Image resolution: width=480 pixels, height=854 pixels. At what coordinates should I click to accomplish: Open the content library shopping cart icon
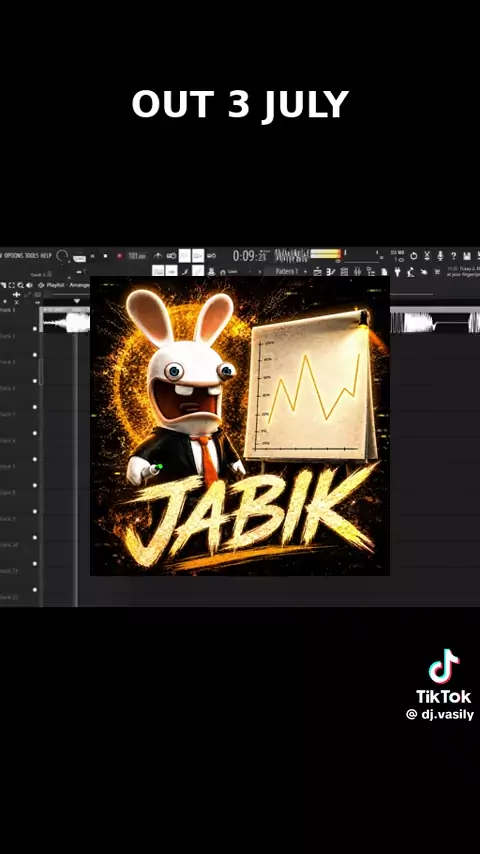pyautogui.click(x=436, y=271)
